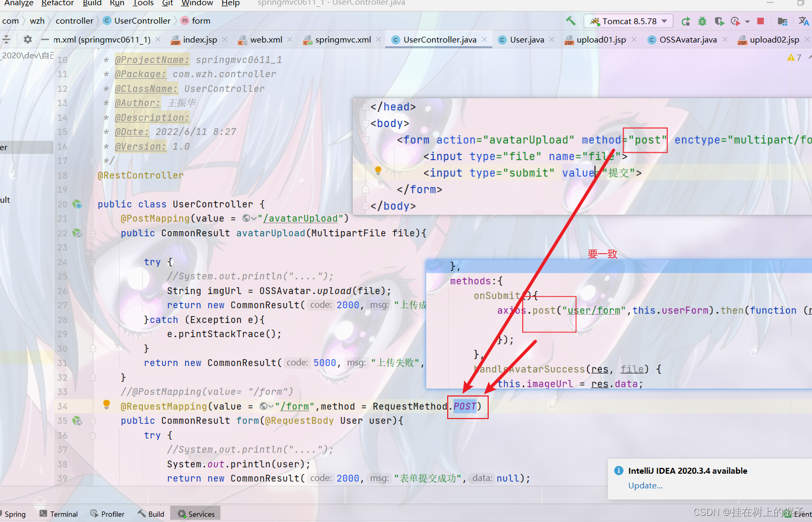Open the Tools menu
Viewport: 812px width, 522px height.
[x=143, y=3]
